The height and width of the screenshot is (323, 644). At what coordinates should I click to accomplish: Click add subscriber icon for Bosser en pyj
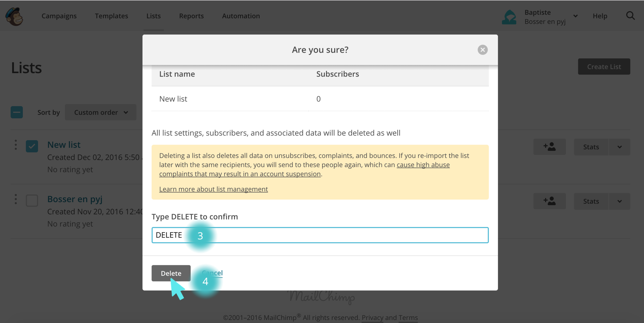[549, 201]
